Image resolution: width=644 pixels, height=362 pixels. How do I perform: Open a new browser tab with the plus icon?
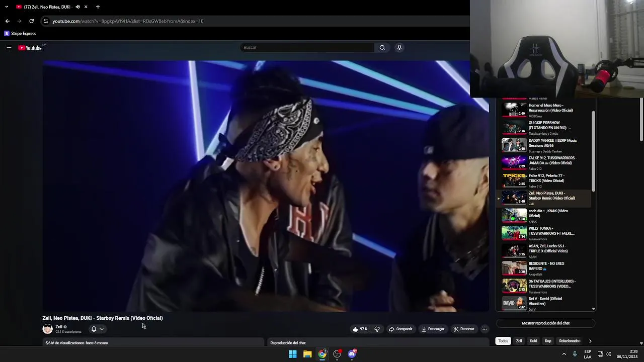[x=98, y=7]
